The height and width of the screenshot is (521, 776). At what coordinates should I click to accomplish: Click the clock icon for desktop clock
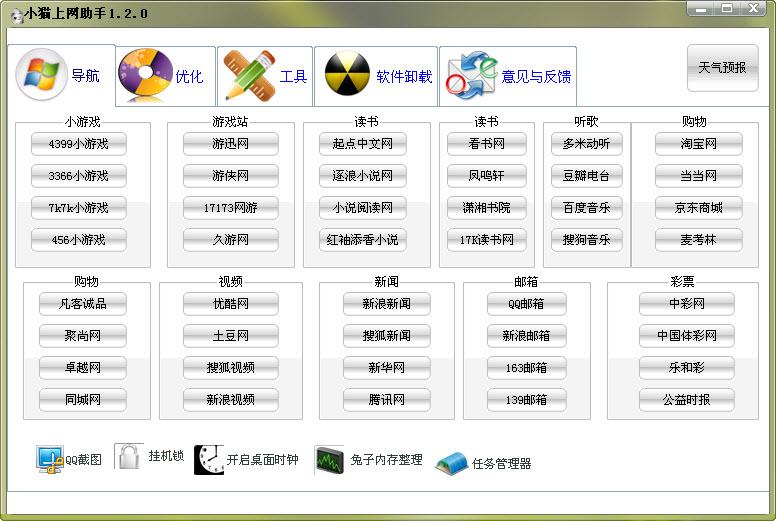(x=208, y=460)
